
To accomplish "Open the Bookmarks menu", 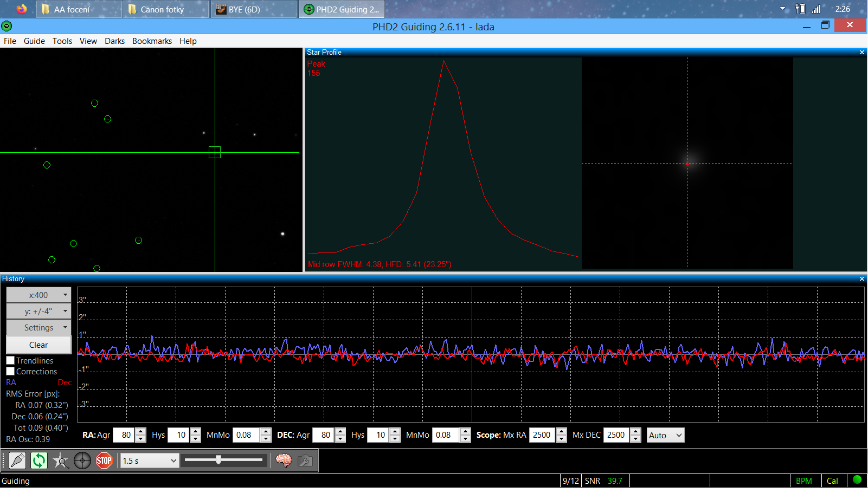I will click(152, 41).
